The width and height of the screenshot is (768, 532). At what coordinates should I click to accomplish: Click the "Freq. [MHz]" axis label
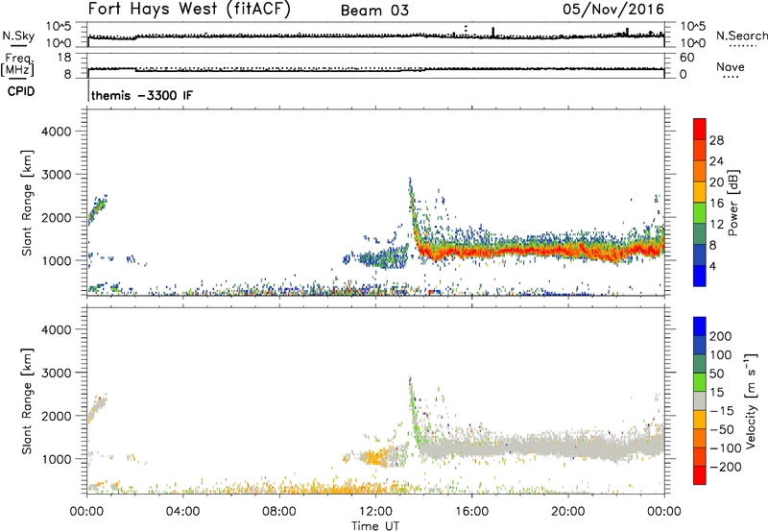coord(17,64)
